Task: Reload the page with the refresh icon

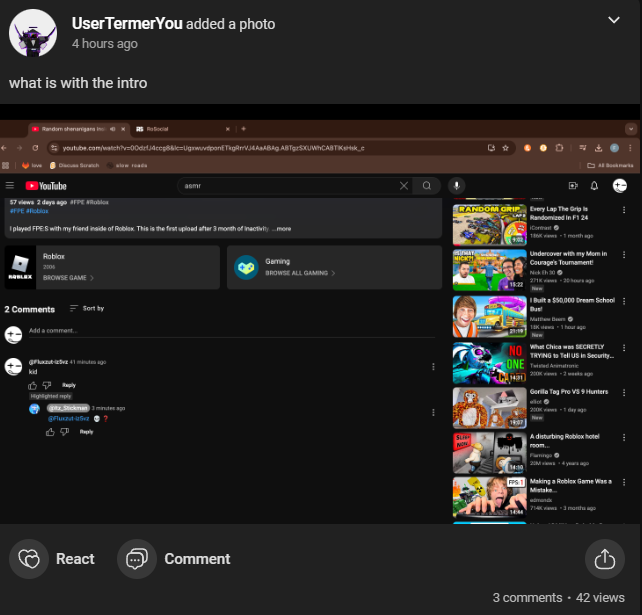Action: tap(35, 148)
